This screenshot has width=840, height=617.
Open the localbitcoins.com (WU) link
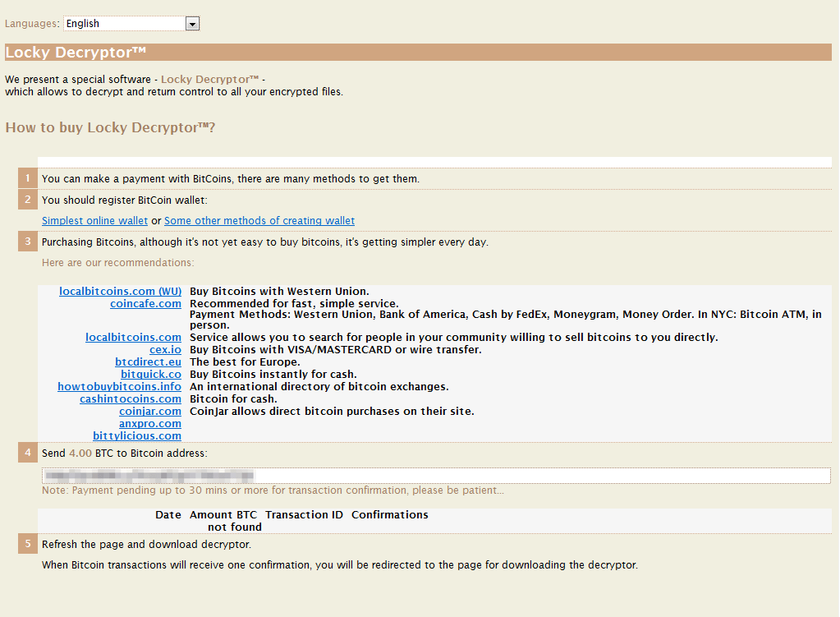[120, 292]
